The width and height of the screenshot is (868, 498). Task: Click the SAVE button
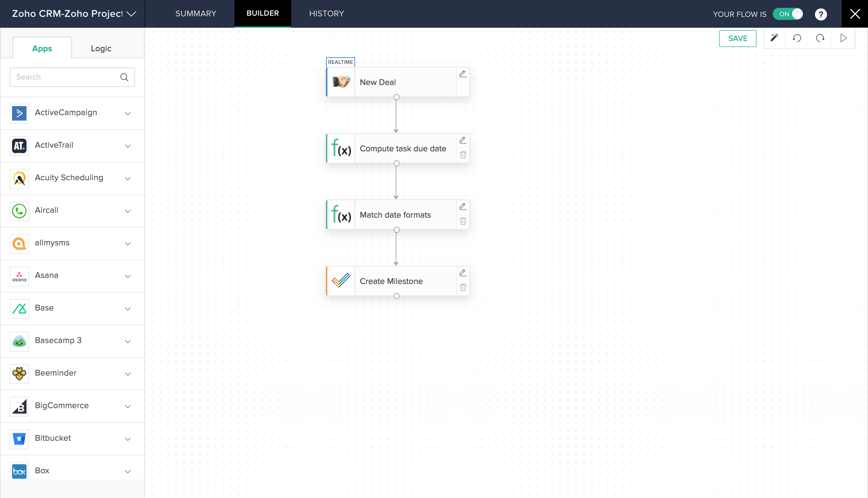[737, 38]
